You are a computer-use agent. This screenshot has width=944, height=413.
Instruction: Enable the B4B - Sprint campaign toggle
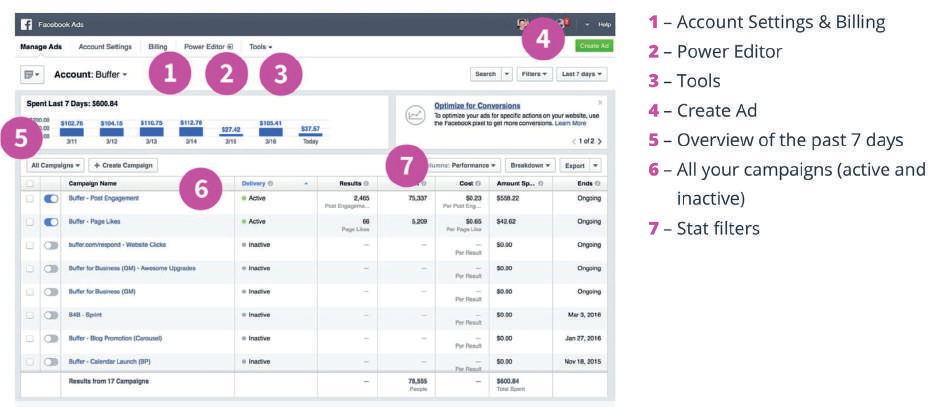point(51,315)
